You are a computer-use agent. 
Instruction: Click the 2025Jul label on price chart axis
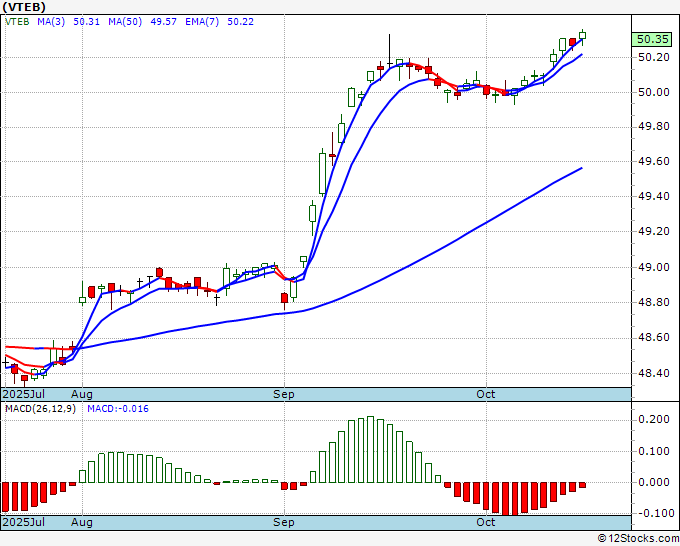(x=24, y=394)
